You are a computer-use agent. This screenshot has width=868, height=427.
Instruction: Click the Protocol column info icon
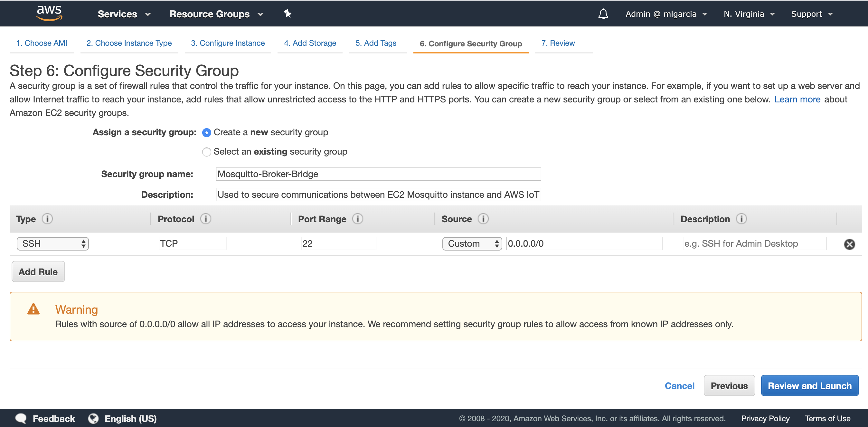click(205, 219)
